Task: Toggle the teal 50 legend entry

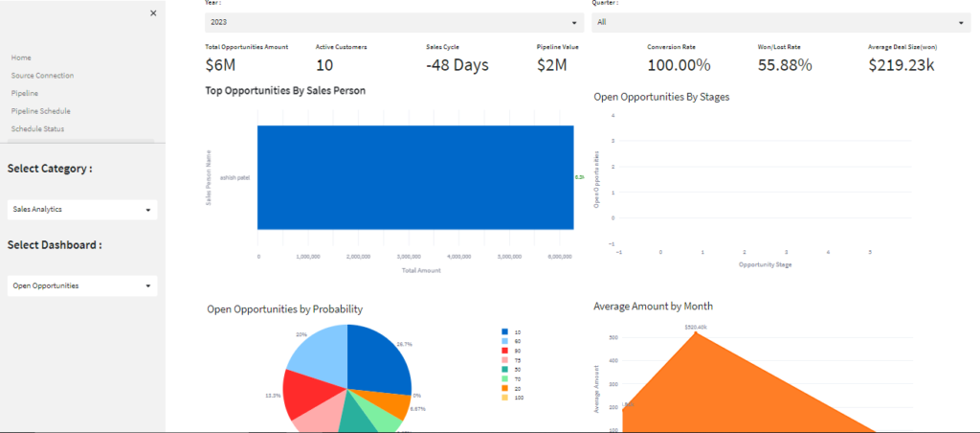Action: tap(505, 369)
